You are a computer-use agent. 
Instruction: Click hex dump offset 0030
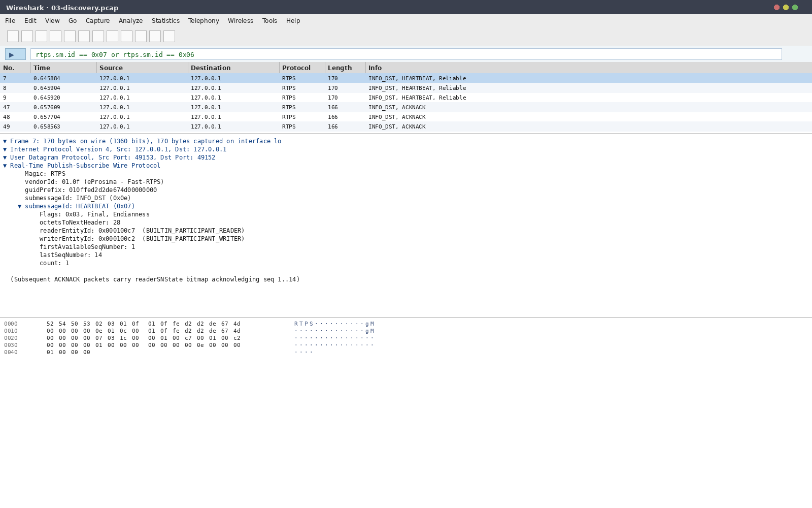pyautogui.click(x=11, y=345)
